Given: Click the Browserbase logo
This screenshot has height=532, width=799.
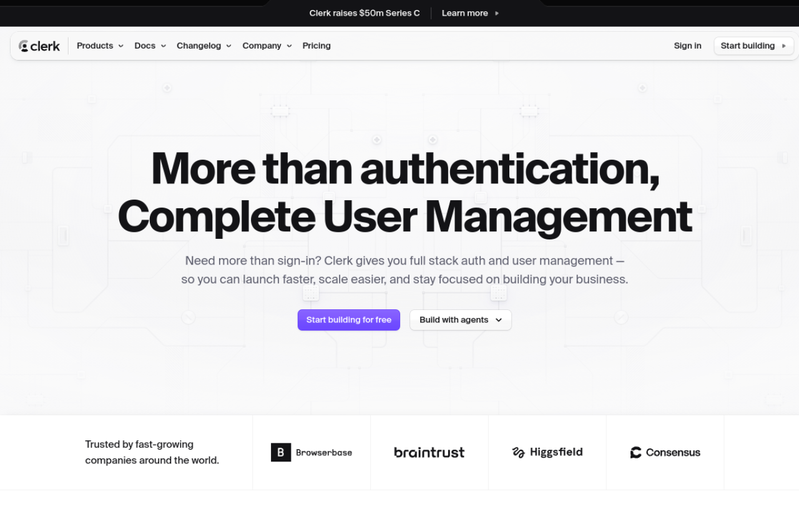Looking at the screenshot, I should [x=311, y=452].
